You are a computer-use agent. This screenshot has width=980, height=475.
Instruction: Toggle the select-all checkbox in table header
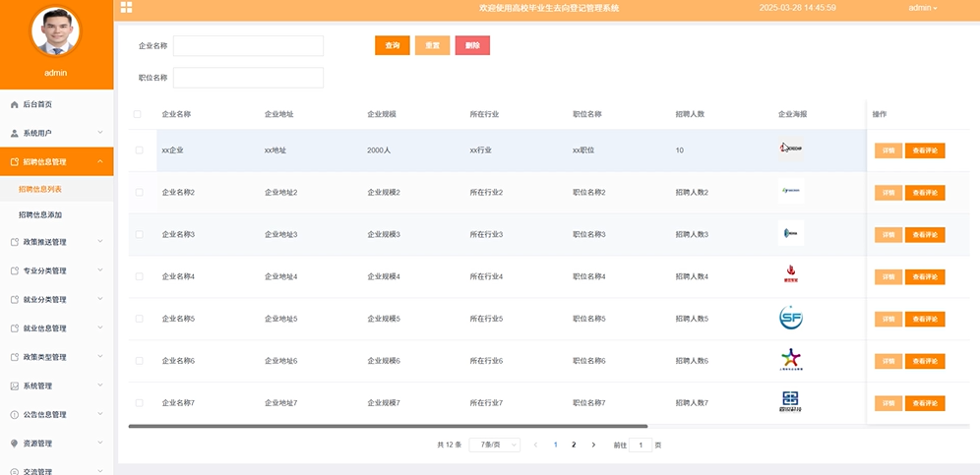click(137, 114)
